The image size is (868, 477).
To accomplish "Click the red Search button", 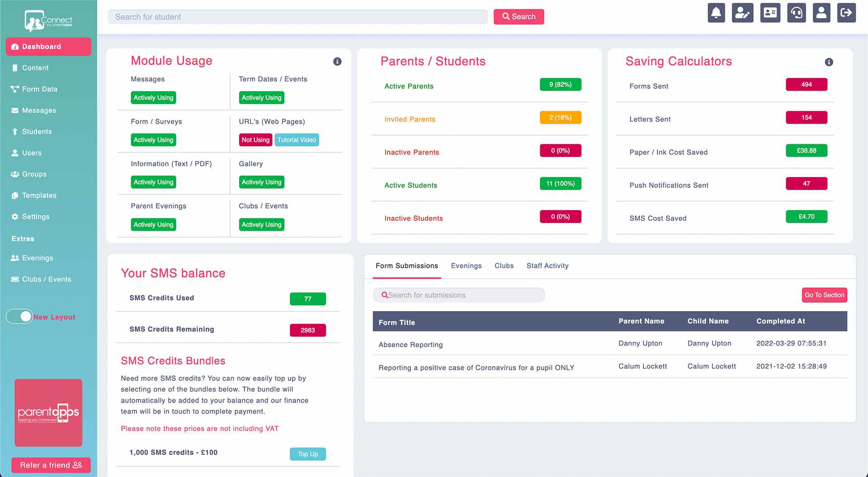I will coord(519,17).
